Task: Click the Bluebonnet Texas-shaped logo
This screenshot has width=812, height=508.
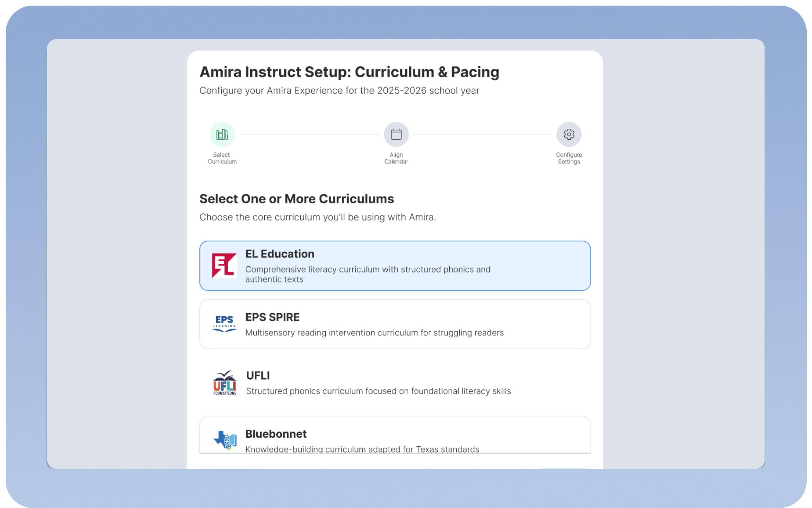Action: 225,440
